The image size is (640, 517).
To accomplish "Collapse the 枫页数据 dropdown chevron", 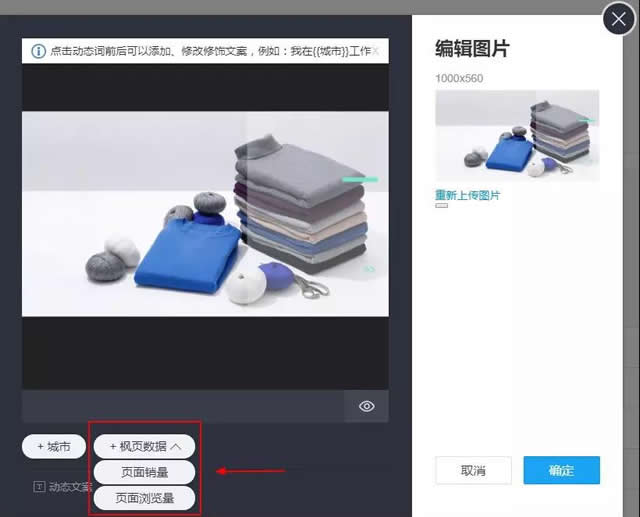I will point(176,447).
